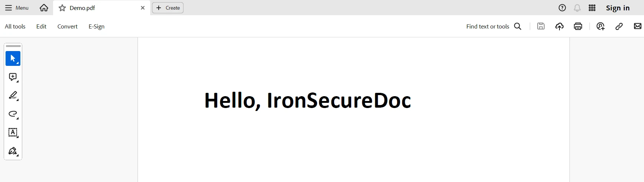This screenshot has height=182, width=644.
Task: Click the save file icon
Action: pos(541,26)
